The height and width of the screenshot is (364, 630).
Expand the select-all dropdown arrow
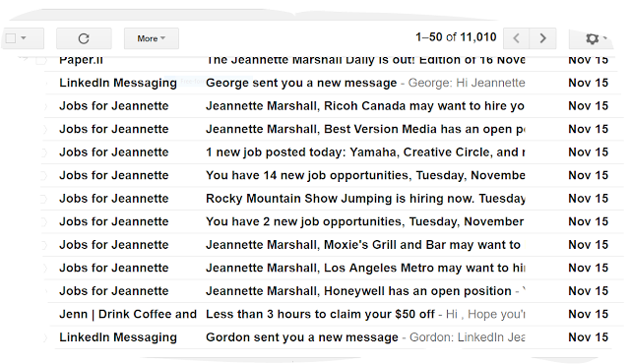click(x=24, y=38)
